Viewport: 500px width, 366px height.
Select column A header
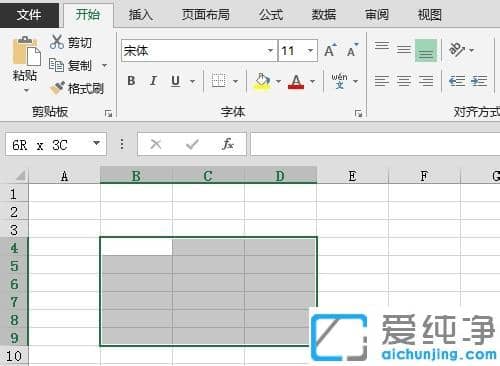click(64, 175)
